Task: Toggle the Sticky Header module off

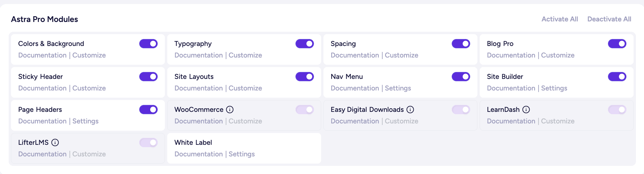Action: pos(148,77)
